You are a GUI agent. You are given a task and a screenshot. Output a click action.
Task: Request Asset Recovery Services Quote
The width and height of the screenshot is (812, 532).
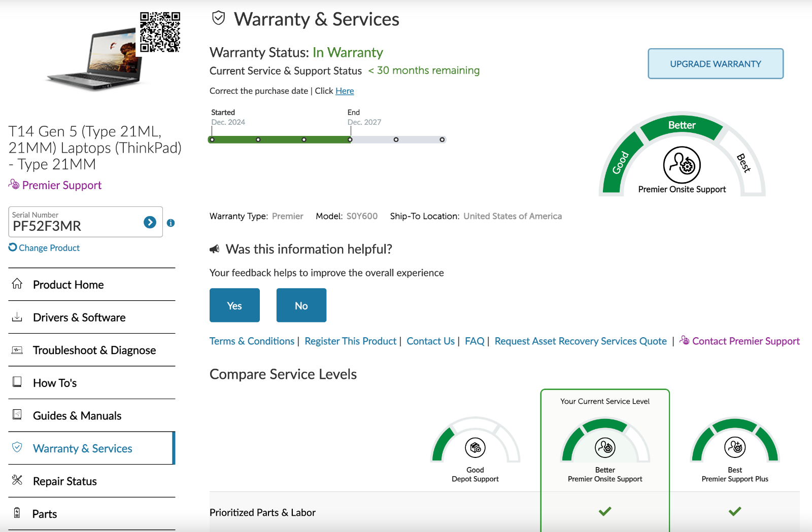581,341
